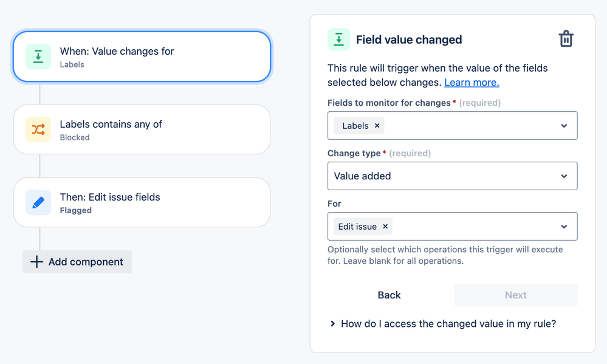Click the green trigger icon for Value changes
607x364 pixels.
[38, 57]
